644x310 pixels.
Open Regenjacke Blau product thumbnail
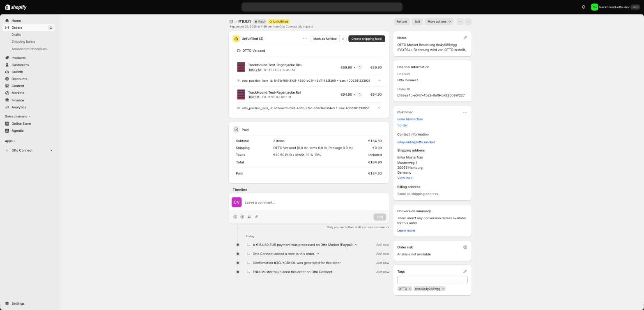click(241, 67)
